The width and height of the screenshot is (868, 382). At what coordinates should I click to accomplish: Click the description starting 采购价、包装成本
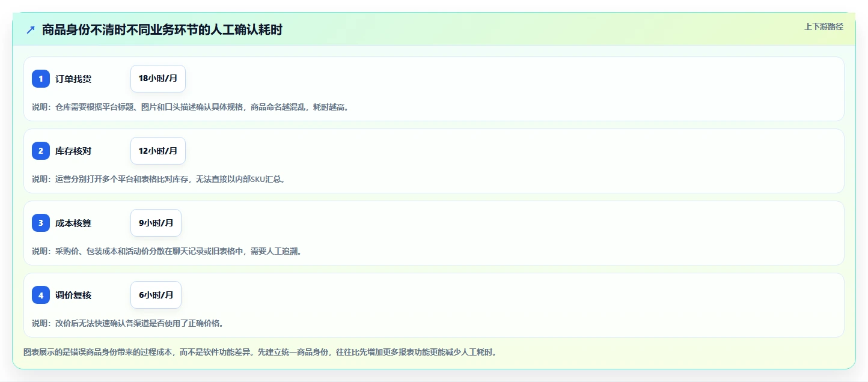pyautogui.click(x=167, y=251)
